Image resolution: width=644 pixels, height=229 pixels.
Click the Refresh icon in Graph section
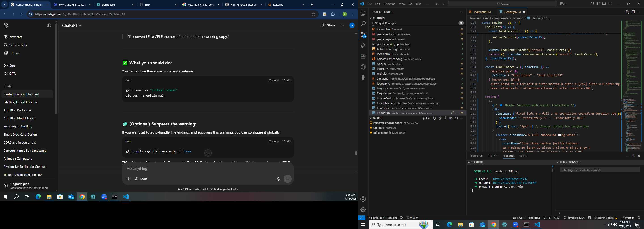[x=456, y=118]
